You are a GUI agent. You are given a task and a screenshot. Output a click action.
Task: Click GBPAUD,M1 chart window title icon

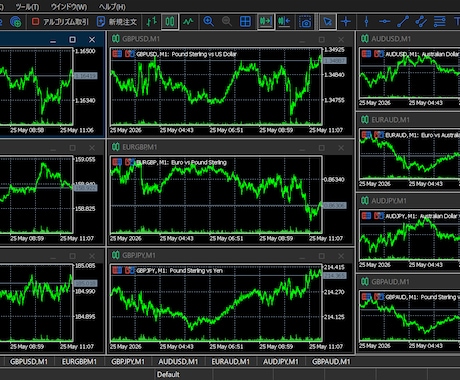coord(365,282)
